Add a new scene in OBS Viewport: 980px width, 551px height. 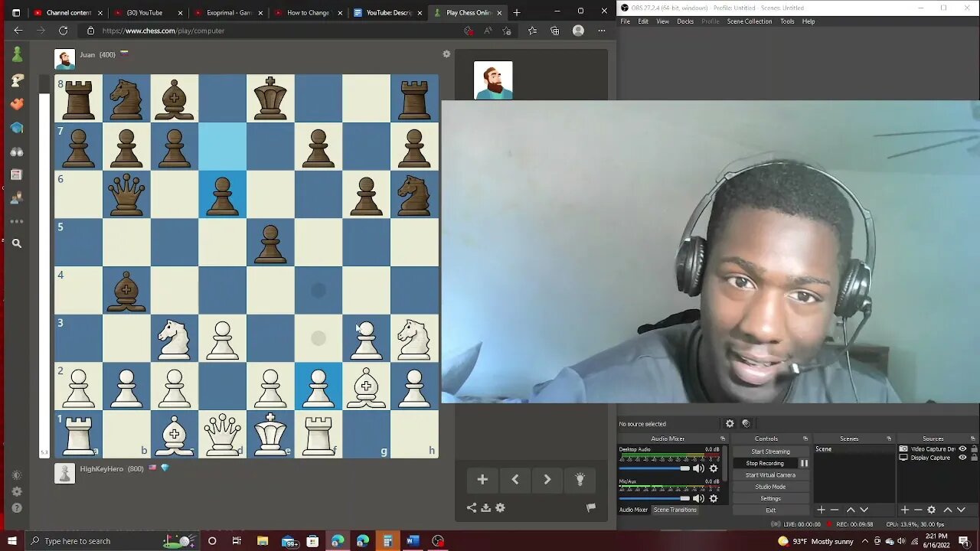821,510
